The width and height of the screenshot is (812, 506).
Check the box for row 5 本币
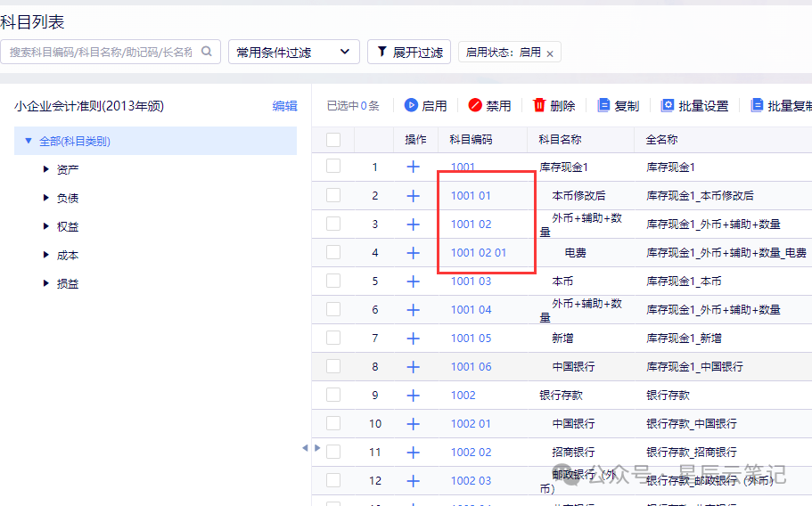(333, 281)
